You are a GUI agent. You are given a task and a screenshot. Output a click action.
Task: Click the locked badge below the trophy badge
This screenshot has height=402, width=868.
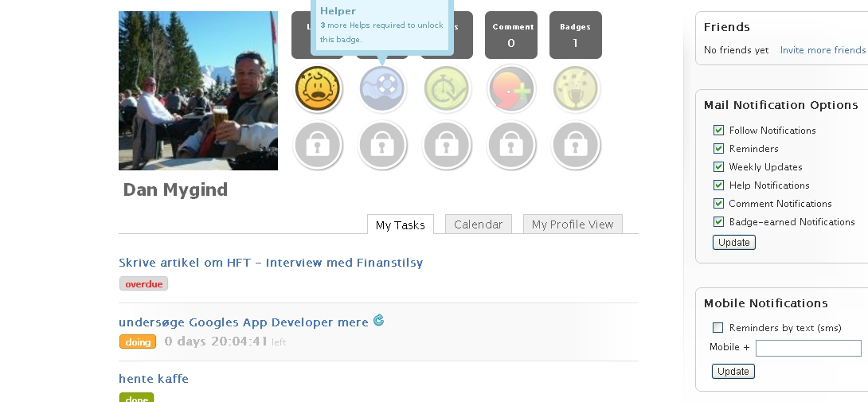(x=576, y=146)
